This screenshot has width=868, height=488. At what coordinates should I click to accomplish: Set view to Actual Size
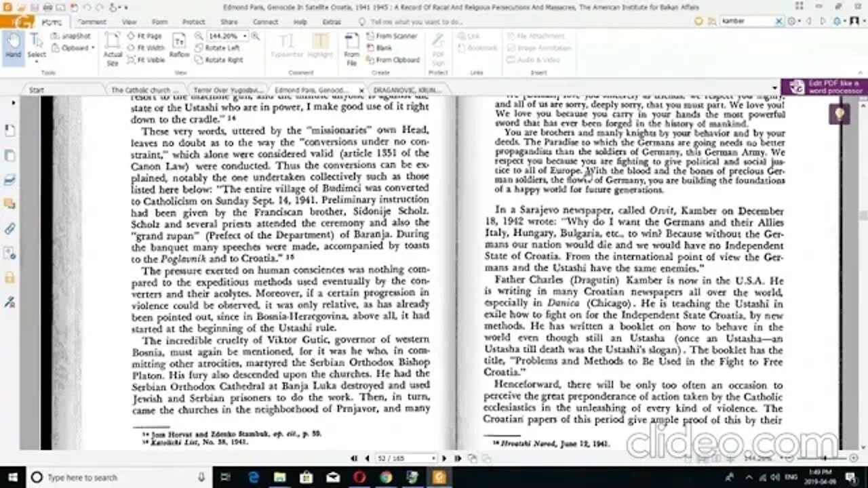pyautogui.click(x=113, y=49)
